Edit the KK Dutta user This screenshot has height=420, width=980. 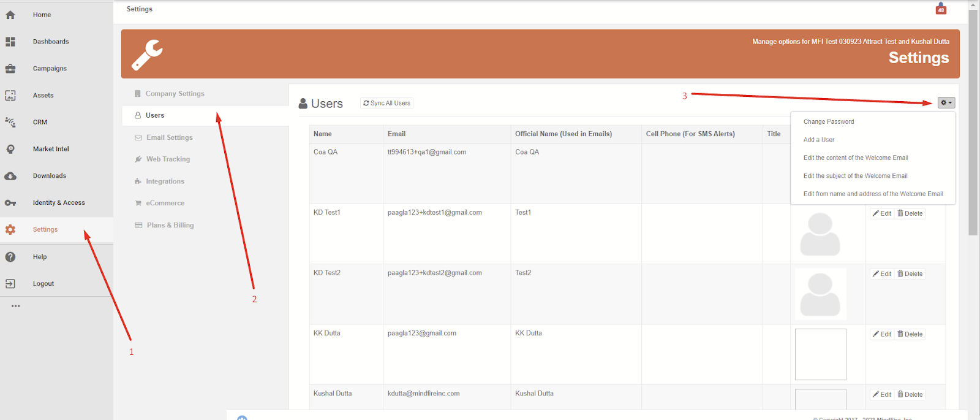(x=882, y=334)
